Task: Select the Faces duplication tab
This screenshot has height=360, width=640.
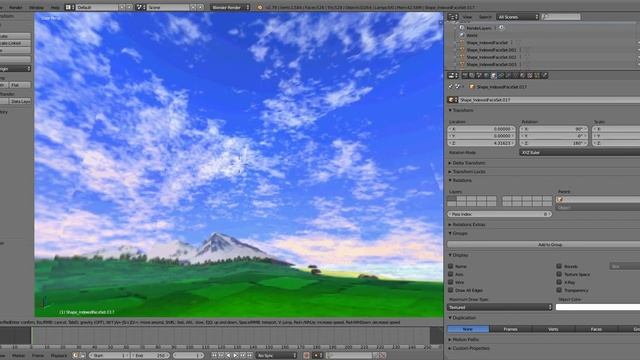Action: tap(596, 329)
